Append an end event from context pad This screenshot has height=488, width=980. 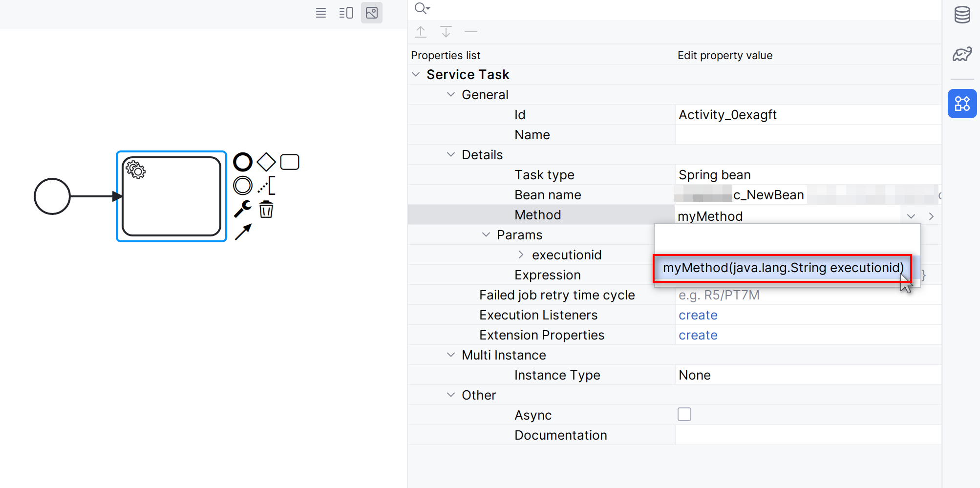pos(243,162)
